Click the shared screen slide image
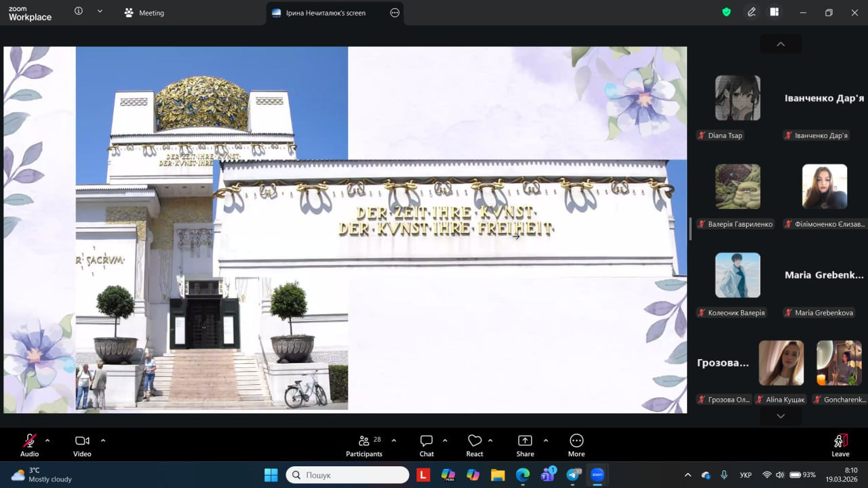This screenshot has width=868, height=488. coord(345,229)
